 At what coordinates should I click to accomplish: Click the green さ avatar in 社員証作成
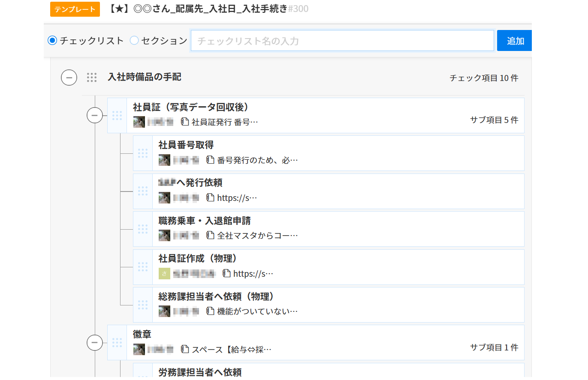(x=164, y=273)
